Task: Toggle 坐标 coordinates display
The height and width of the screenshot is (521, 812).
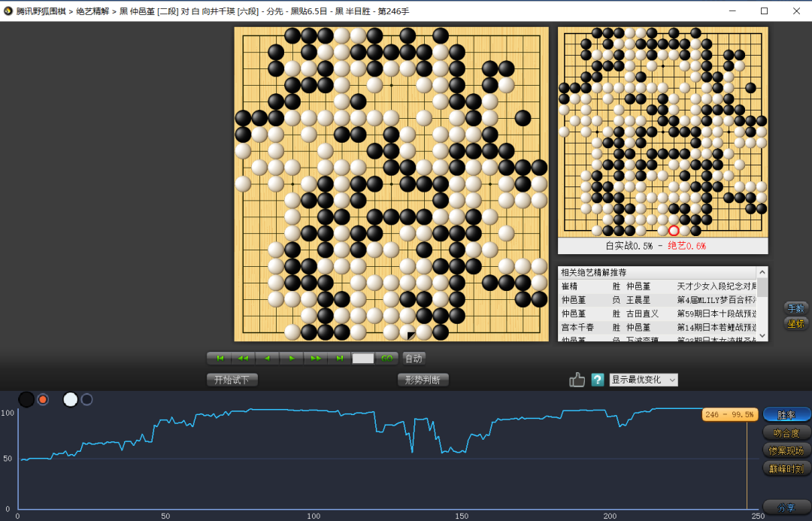Action: pos(795,324)
